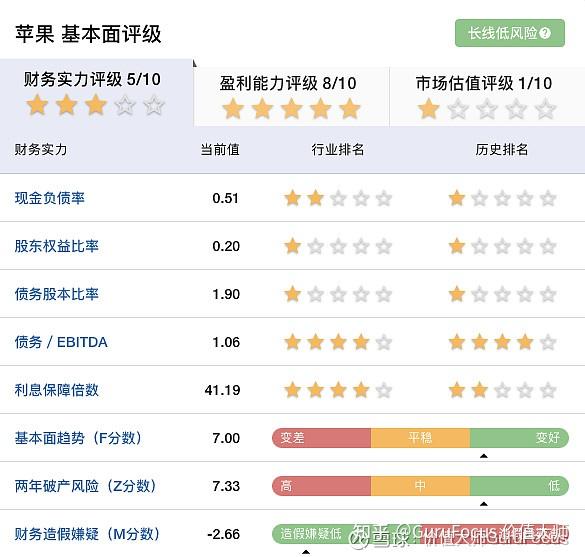Click the triangle marker under the Z-score bar
The height and width of the screenshot is (557, 585).
coord(484,504)
